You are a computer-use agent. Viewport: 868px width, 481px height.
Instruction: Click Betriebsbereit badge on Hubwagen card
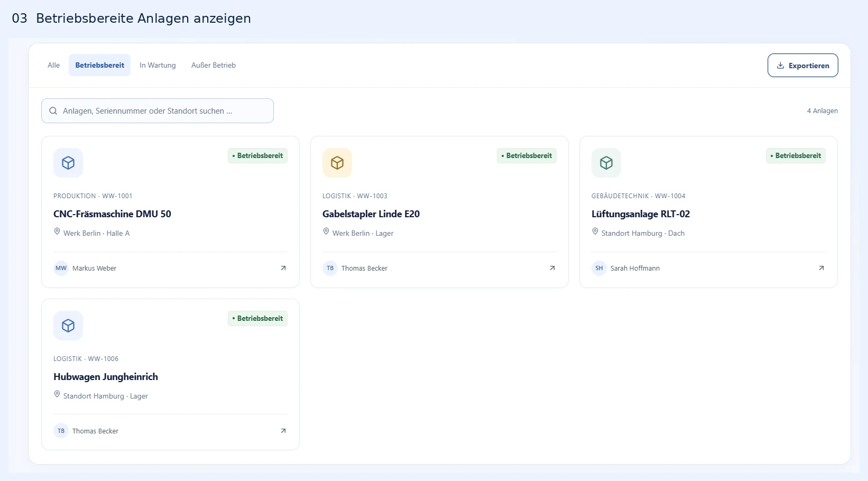click(x=258, y=319)
